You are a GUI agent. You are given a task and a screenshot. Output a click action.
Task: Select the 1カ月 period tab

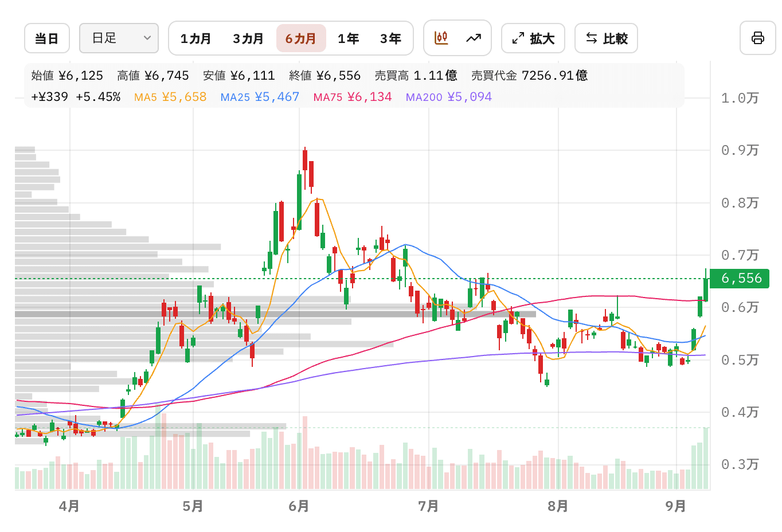[196, 38]
